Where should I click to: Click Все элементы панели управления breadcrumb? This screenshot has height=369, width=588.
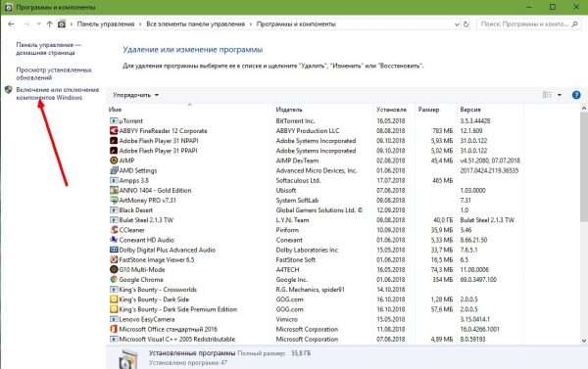point(195,23)
